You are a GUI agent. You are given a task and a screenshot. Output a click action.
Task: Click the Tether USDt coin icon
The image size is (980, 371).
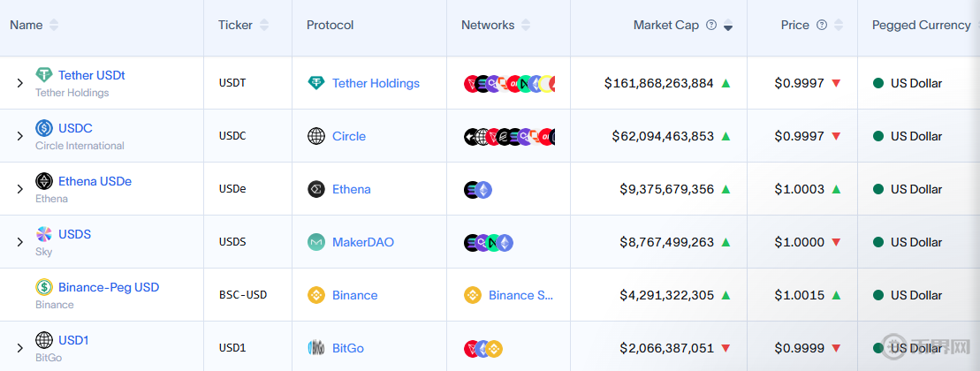click(x=44, y=75)
